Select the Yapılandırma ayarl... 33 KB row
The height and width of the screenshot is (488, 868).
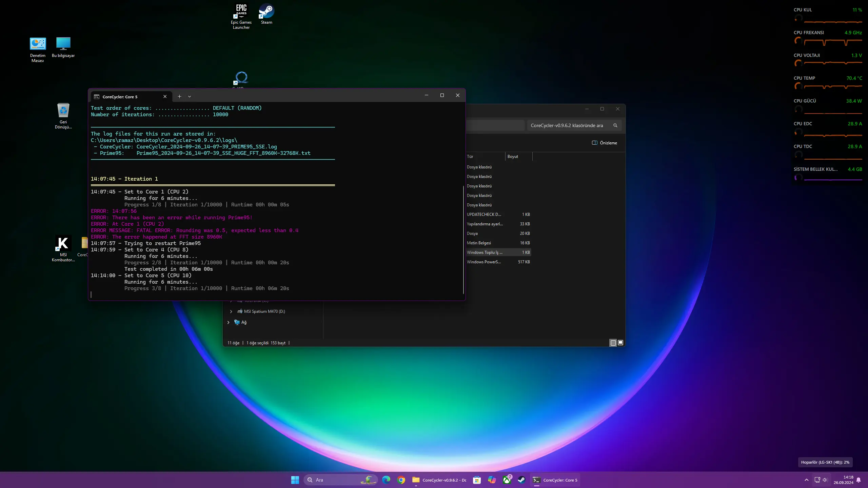(x=498, y=224)
